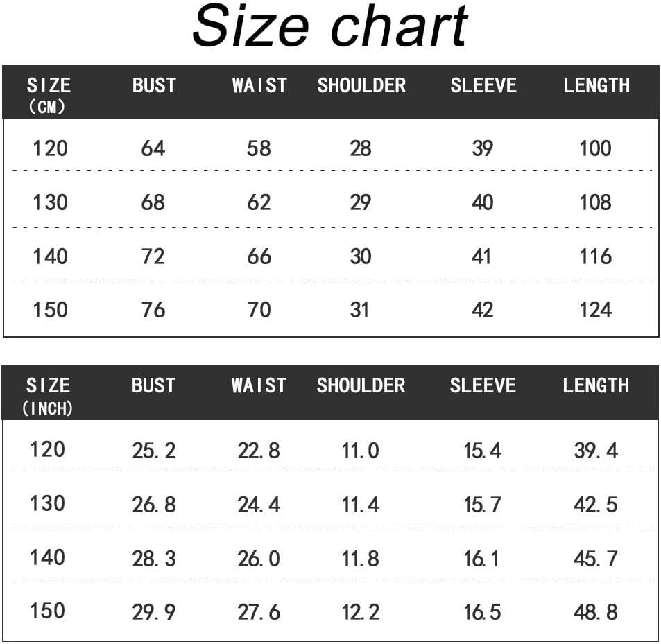Click the waist value 62

coord(259,202)
